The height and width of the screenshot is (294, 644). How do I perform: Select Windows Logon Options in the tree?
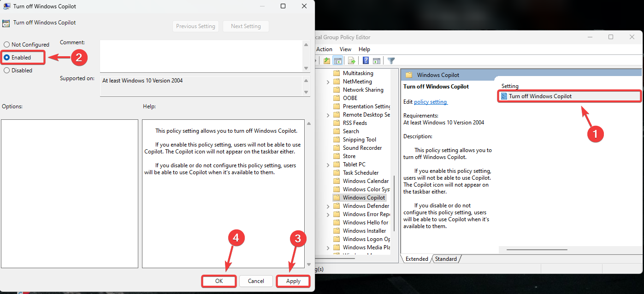[x=366, y=239]
